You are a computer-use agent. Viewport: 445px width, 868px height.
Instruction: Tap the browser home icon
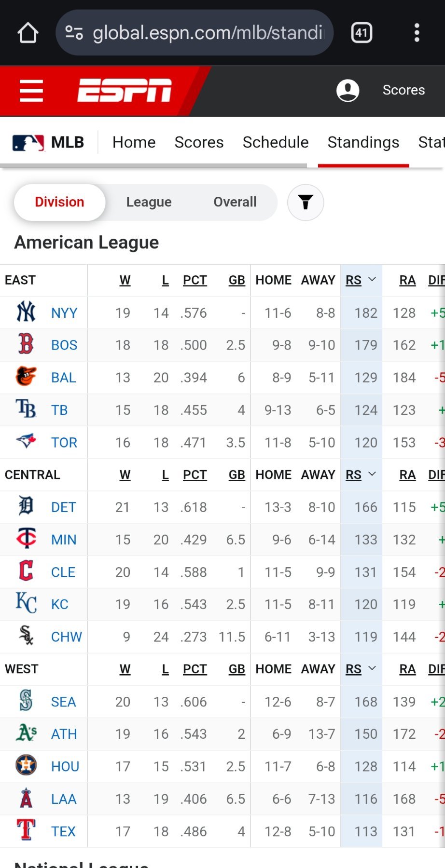pos(28,33)
